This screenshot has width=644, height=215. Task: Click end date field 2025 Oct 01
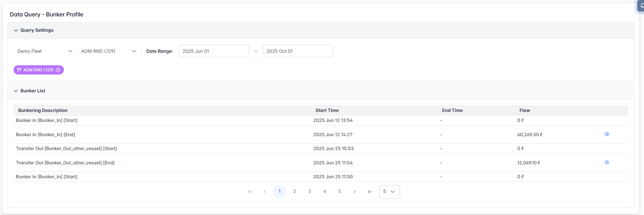[x=297, y=51]
